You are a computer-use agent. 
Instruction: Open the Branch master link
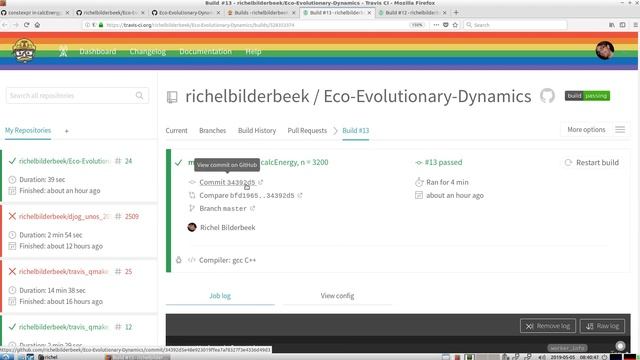click(x=223, y=209)
